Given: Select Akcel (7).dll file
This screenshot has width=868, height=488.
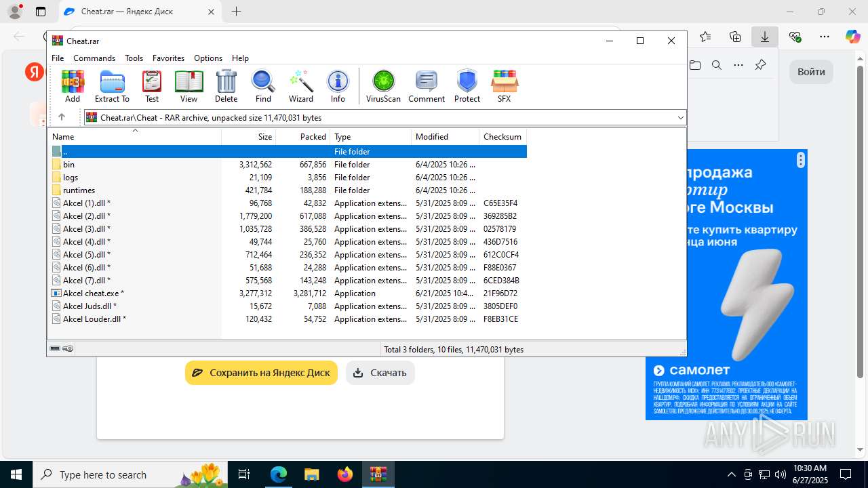Looking at the screenshot, I should 288,281.
